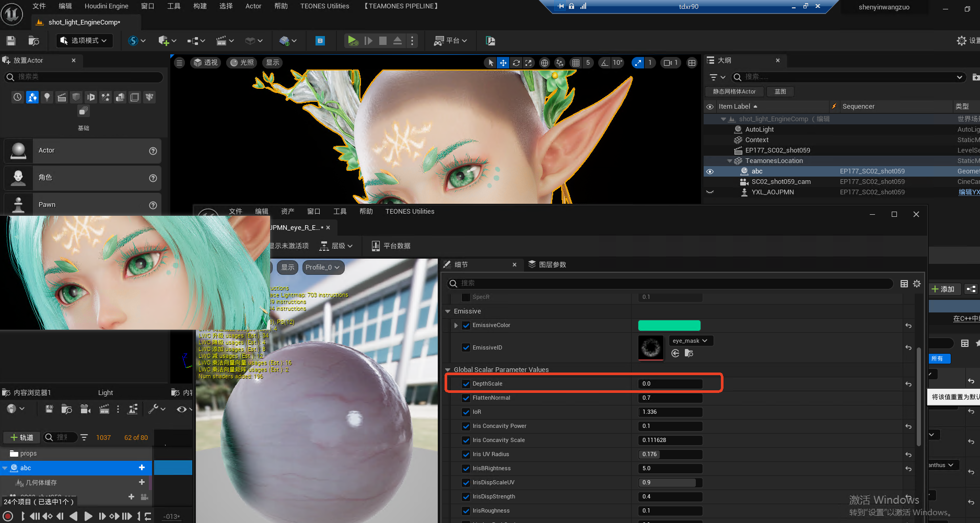980x523 pixels.
Task: Click the green EmissiveColor swatch
Action: pyautogui.click(x=669, y=326)
